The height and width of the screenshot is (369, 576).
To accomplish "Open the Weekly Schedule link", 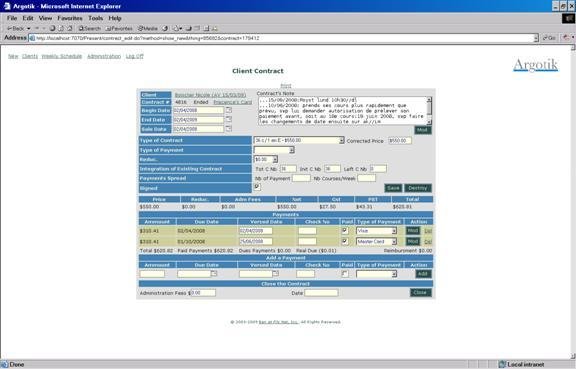I will click(x=62, y=56).
